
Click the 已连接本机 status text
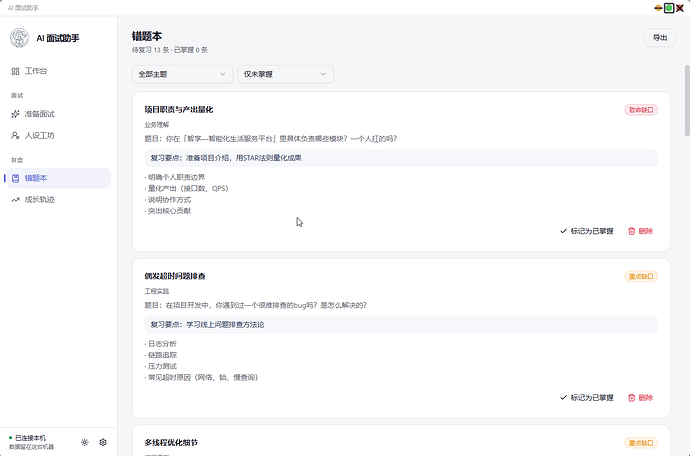tap(30, 438)
